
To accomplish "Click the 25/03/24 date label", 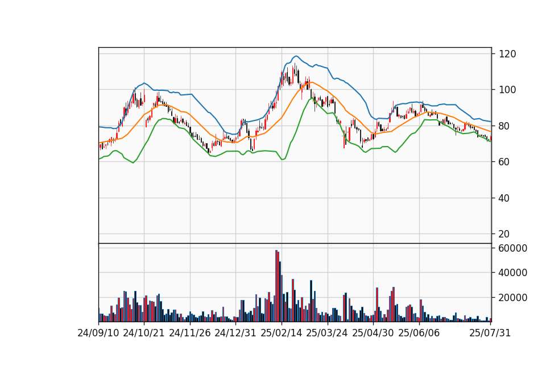I will [327, 333].
